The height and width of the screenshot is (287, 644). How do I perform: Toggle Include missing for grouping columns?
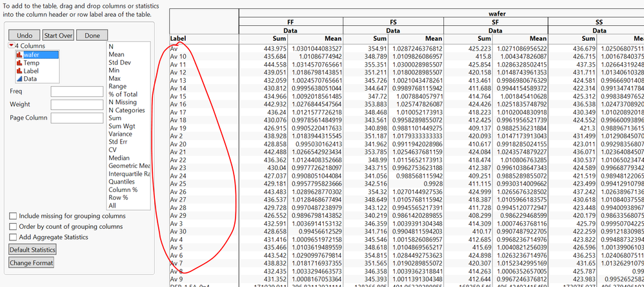pos(13,216)
